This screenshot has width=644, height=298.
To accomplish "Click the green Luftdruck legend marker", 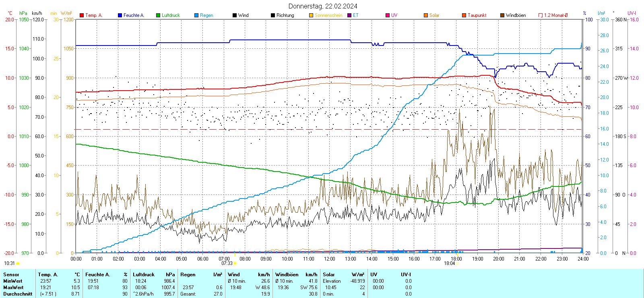I will click(x=158, y=15).
